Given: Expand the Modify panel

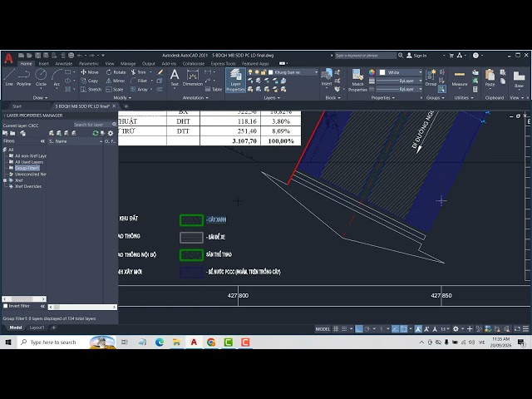Looking at the screenshot, I should click(x=122, y=98).
